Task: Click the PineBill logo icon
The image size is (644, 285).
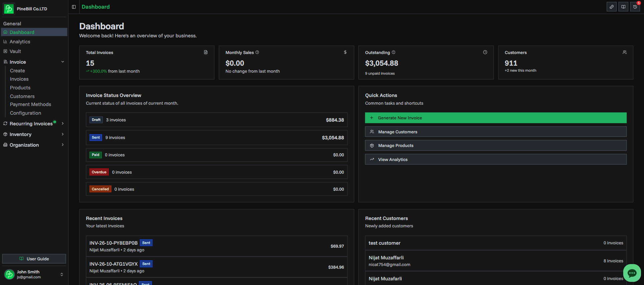Action: [x=9, y=9]
